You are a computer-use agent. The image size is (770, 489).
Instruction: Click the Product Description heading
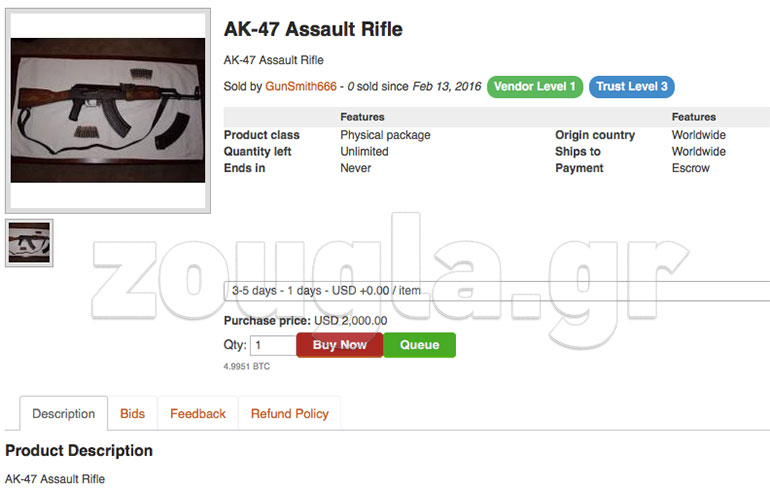click(79, 451)
